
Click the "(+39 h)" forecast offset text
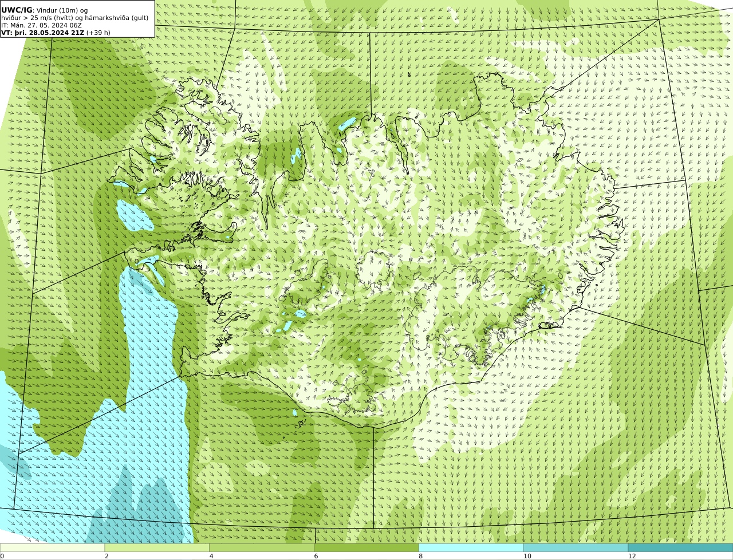pos(98,33)
